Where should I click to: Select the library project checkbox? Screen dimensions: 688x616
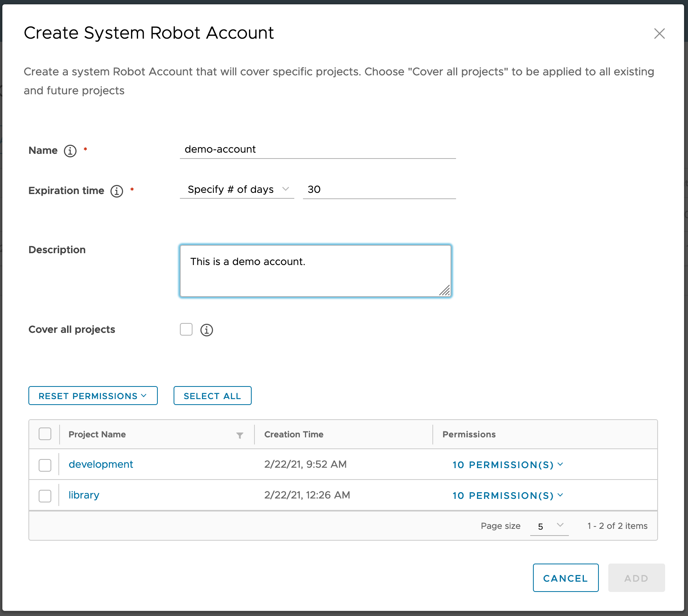pos(45,496)
